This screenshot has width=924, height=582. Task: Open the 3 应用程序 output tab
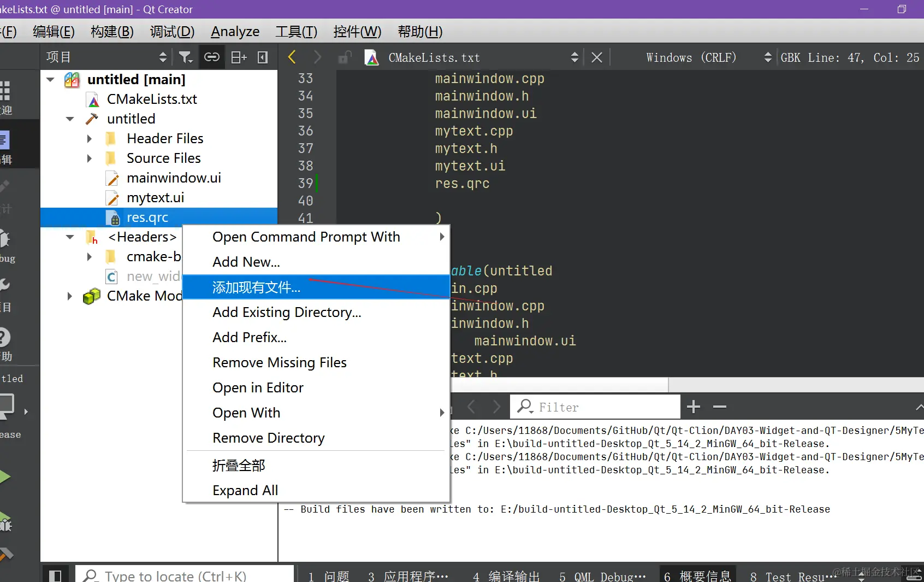[408, 577]
